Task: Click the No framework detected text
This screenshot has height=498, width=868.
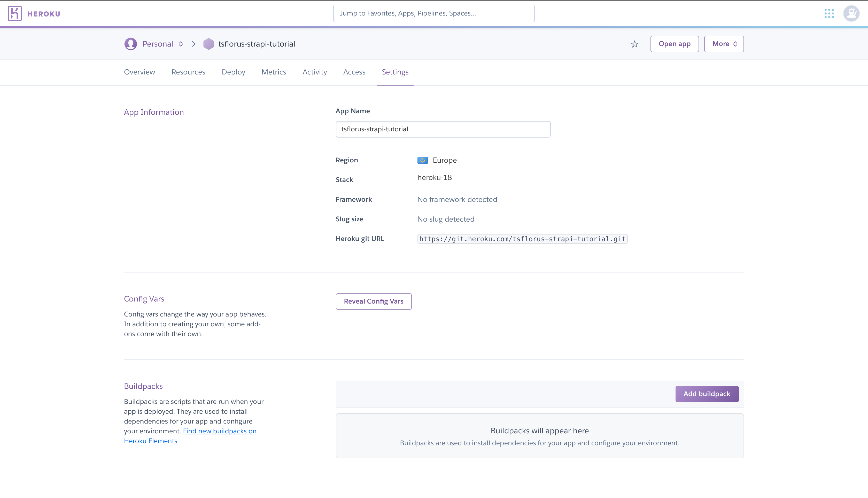Action: click(457, 199)
